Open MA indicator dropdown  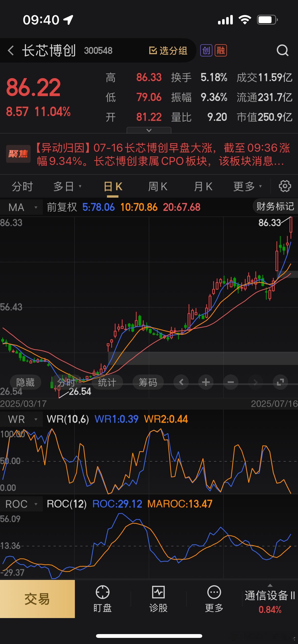21,207
